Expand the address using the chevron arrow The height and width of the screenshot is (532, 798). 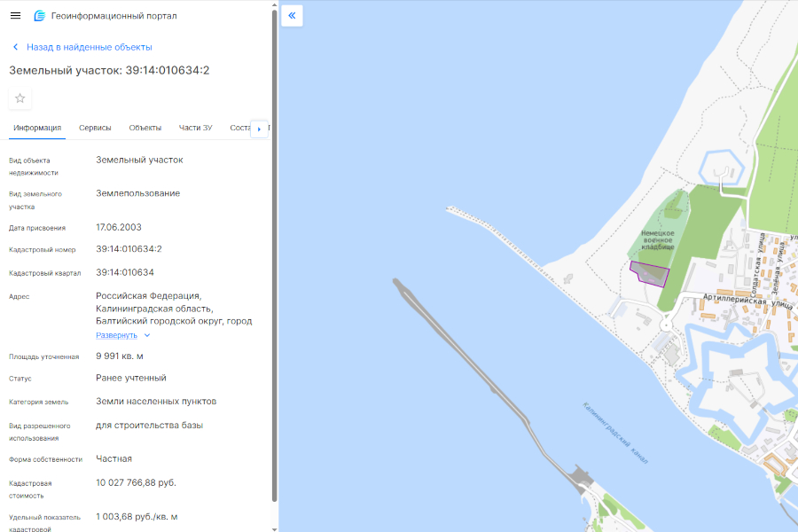tap(147, 335)
